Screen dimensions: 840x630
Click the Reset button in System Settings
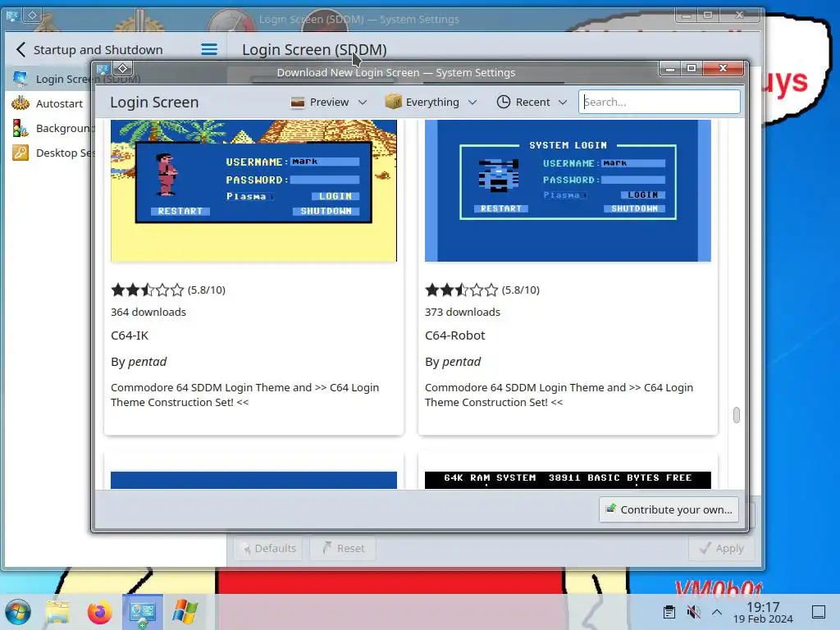344,548
